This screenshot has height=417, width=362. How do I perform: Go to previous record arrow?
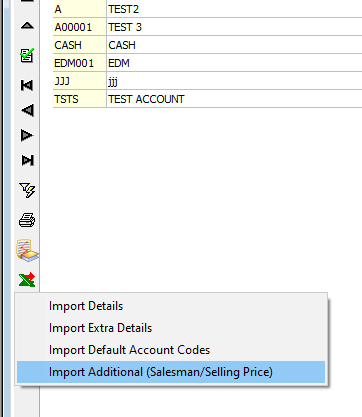point(27,110)
